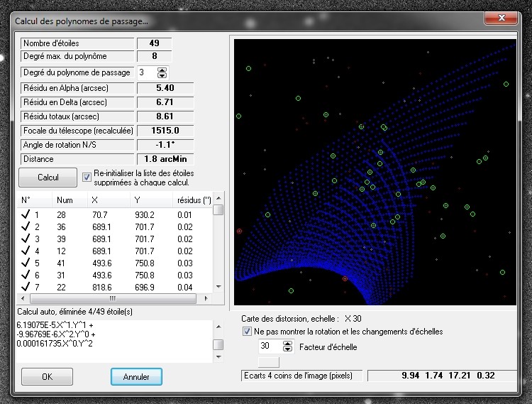Uncheck star row 5 checkmark
The height and width of the screenshot is (404, 532).
[26, 263]
